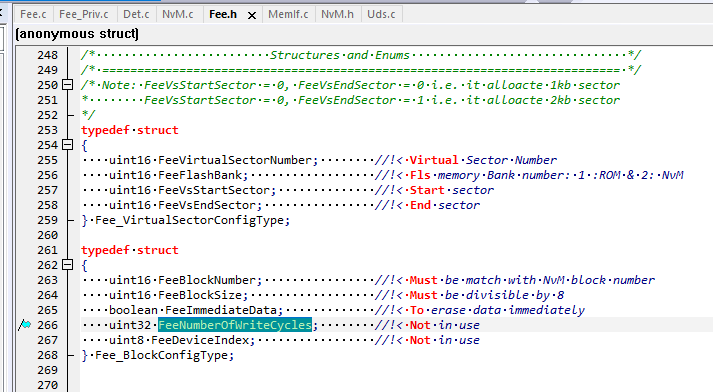Click the highlighted FeeNumberOfWriteCycles identifier
Screen dimensions: 713x392
tap(235, 325)
